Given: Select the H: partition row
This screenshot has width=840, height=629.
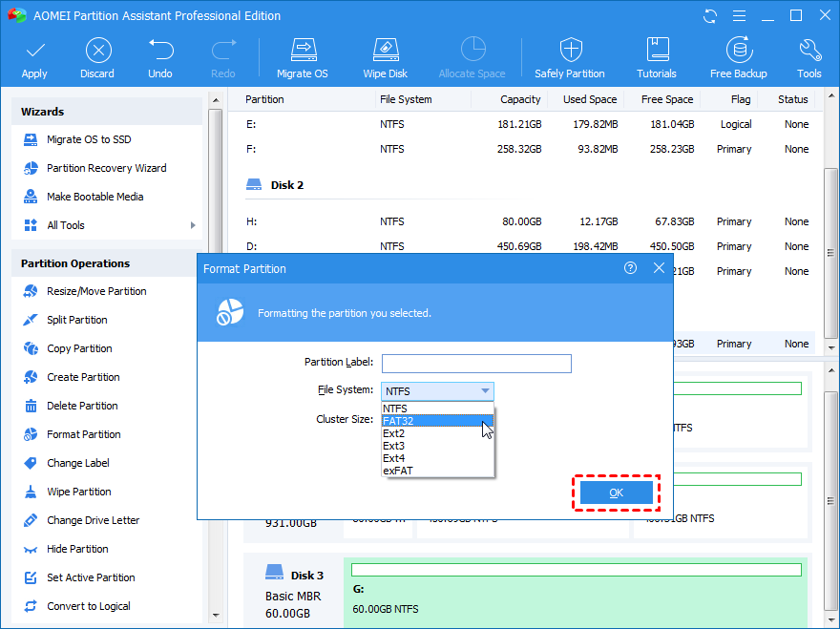Looking at the screenshot, I should click(x=528, y=221).
